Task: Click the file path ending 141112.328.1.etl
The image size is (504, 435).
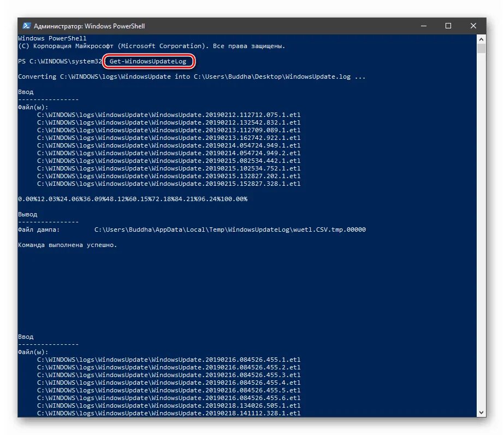Action: pyautogui.click(x=169, y=413)
